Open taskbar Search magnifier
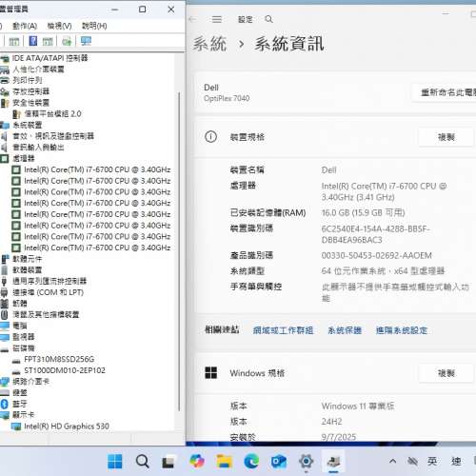Screen dimensions: 476x476 [x=142, y=461]
